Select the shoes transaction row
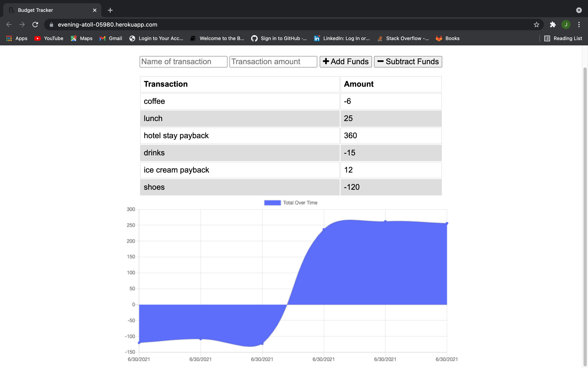The height and width of the screenshot is (368, 588). pyautogui.click(x=291, y=187)
